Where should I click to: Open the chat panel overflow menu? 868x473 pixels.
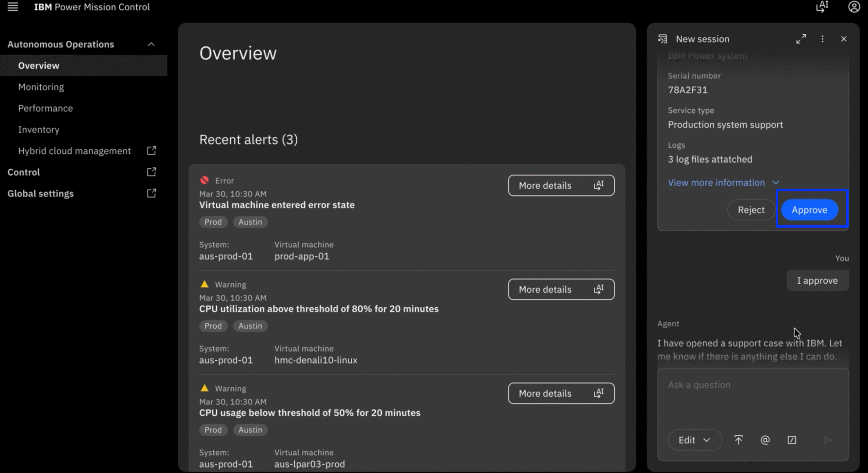822,39
